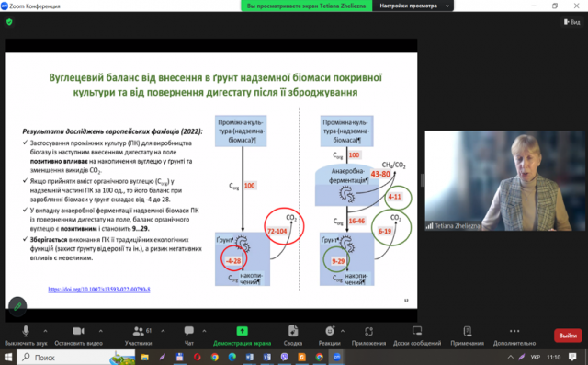Open File Explorer from taskbar
The image size is (588, 365).
(145, 357)
